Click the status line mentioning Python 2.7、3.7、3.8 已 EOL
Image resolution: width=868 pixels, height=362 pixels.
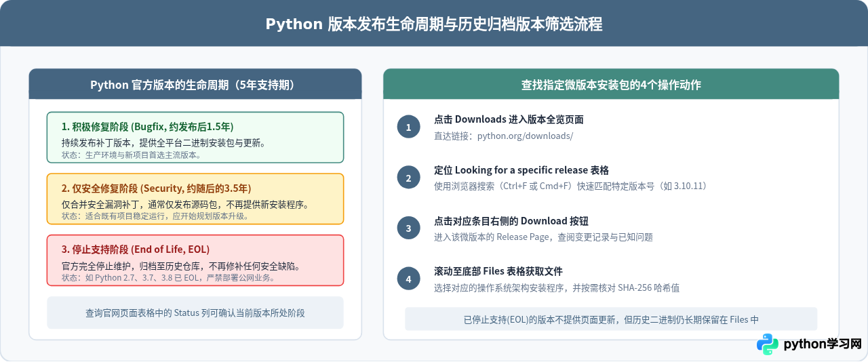point(168,278)
